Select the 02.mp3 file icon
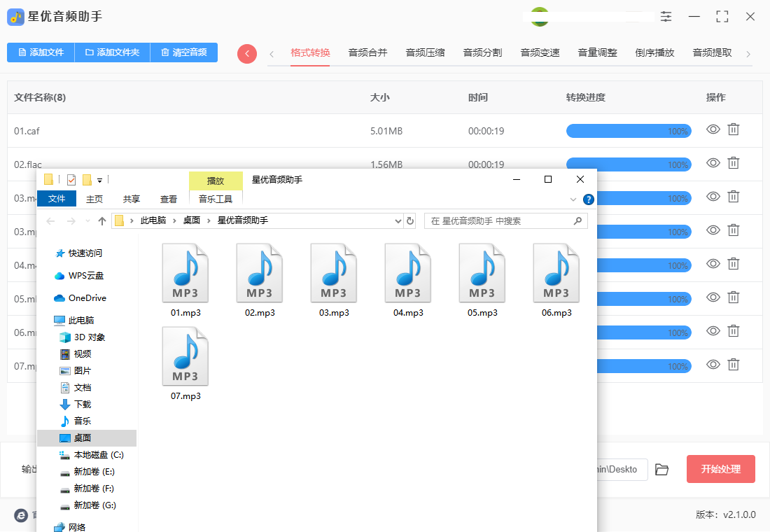This screenshot has height=532, width=770. click(x=260, y=273)
